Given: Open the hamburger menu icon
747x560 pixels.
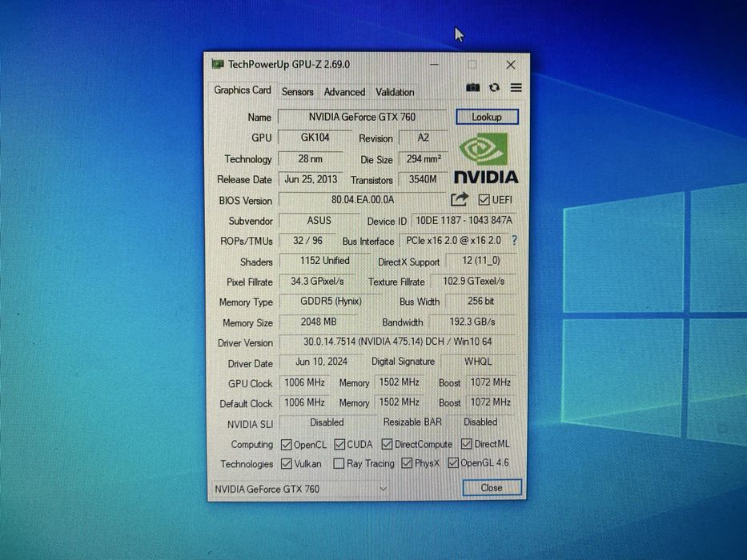Looking at the screenshot, I should point(516,88).
